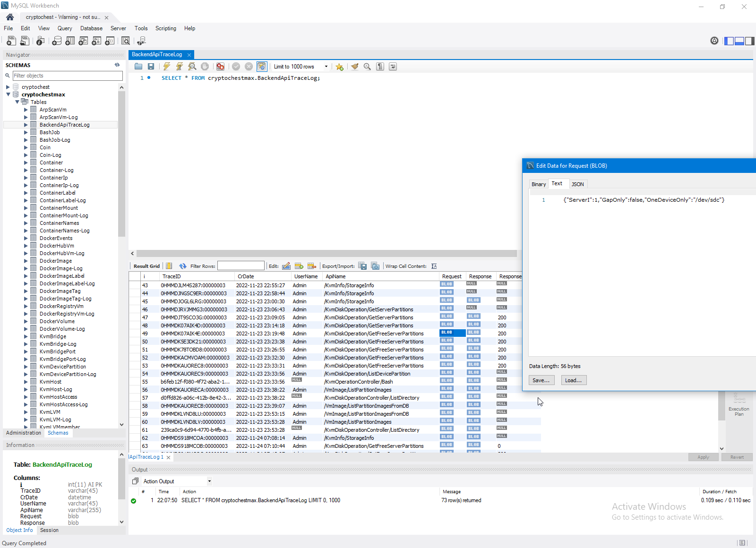Create a new view icon
This screenshot has height=548, width=756.
tap(83, 41)
